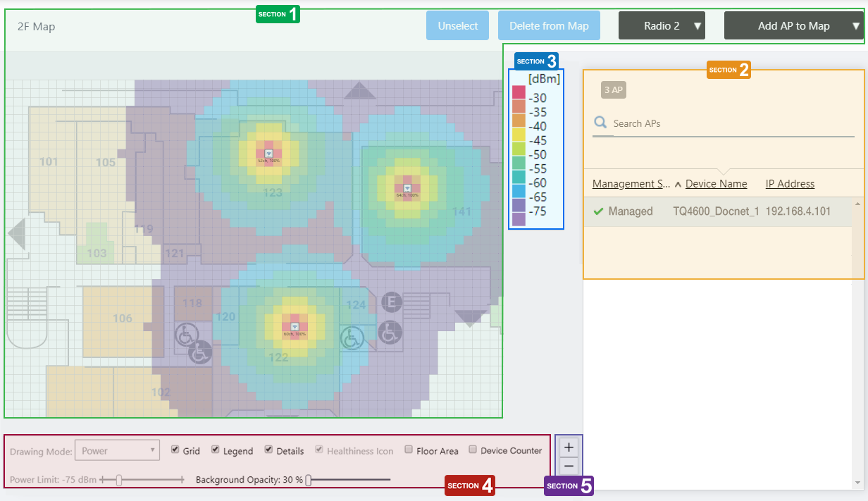Zoom out with the minus button
Image resolution: width=868 pixels, height=501 pixels.
point(569,466)
